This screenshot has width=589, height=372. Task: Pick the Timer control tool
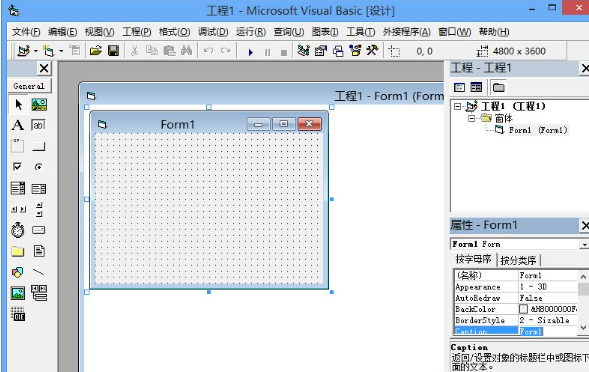tap(17, 230)
